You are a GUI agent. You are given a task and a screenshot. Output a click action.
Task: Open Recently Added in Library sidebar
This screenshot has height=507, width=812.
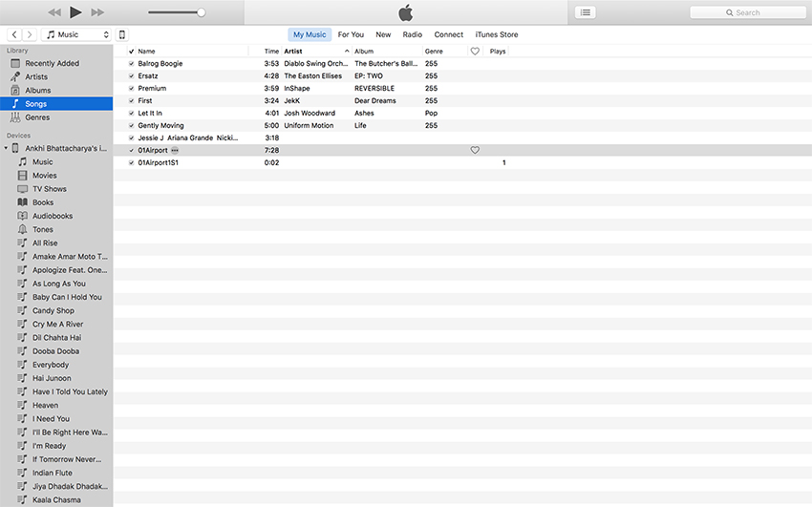click(x=52, y=63)
